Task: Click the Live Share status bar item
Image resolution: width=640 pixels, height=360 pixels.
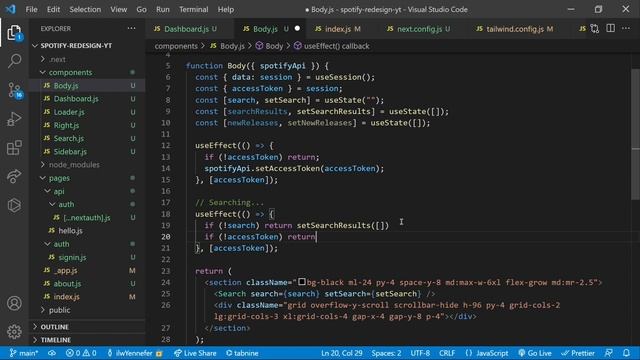Action: (x=195, y=353)
